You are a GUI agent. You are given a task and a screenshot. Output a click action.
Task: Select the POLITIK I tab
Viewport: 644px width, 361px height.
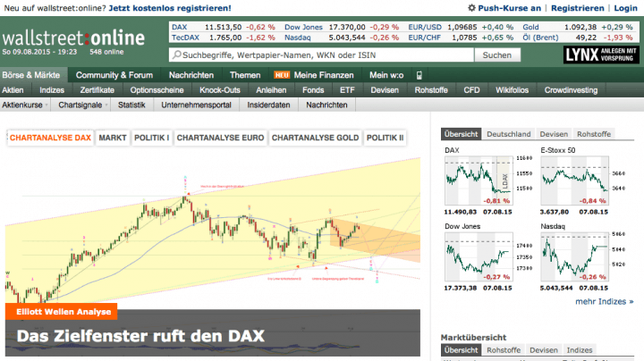pyautogui.click(x=151, y=138)
